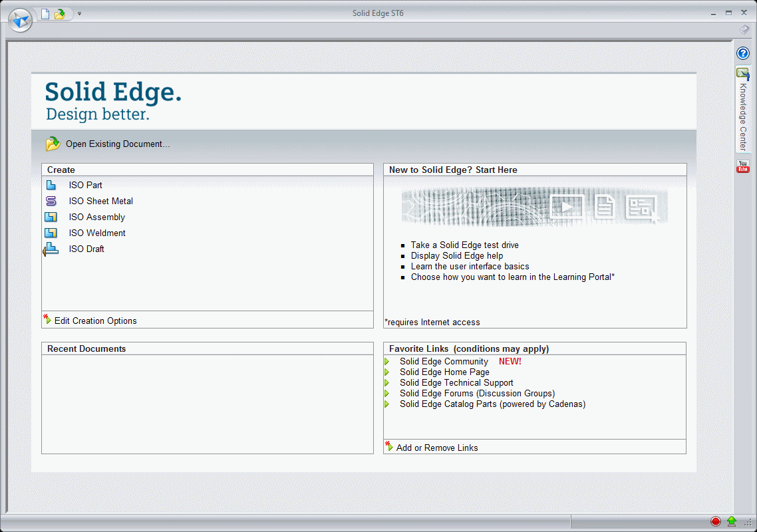
Task: Click the document page icon in Start Here banner
Action: point(605,207)
